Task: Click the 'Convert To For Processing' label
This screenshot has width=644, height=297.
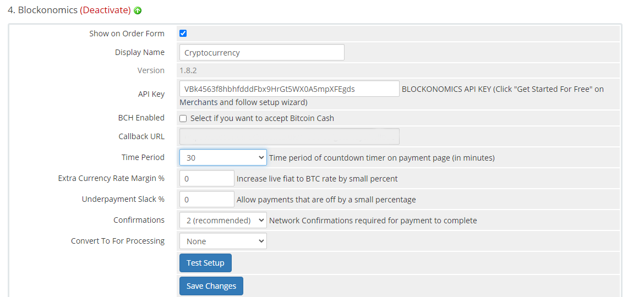Action: [x=118, y=241]
